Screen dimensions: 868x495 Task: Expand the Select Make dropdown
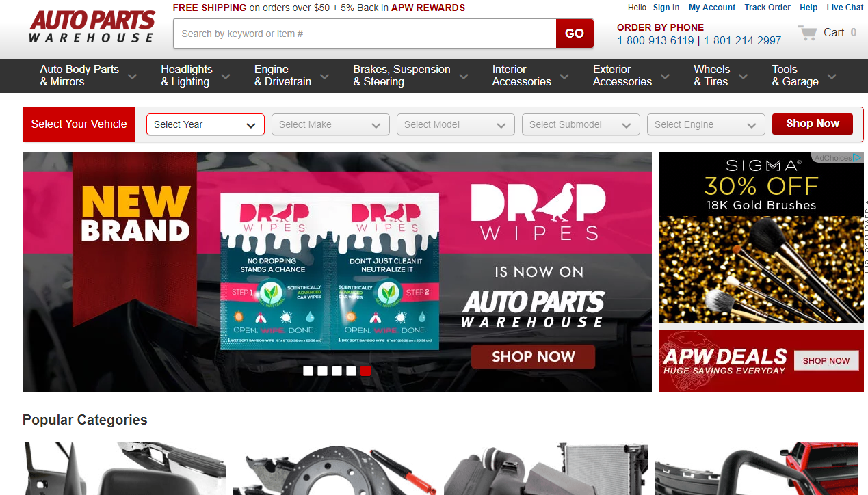click(330, 124)
